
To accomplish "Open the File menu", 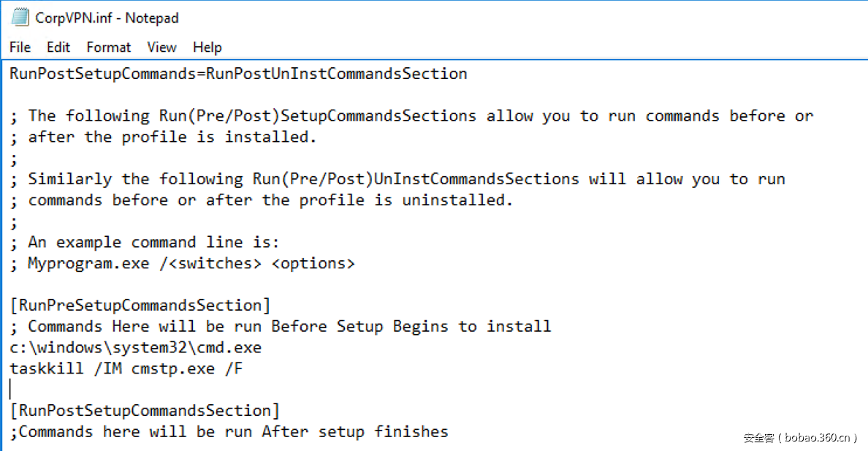I will (x=20, y=48).
